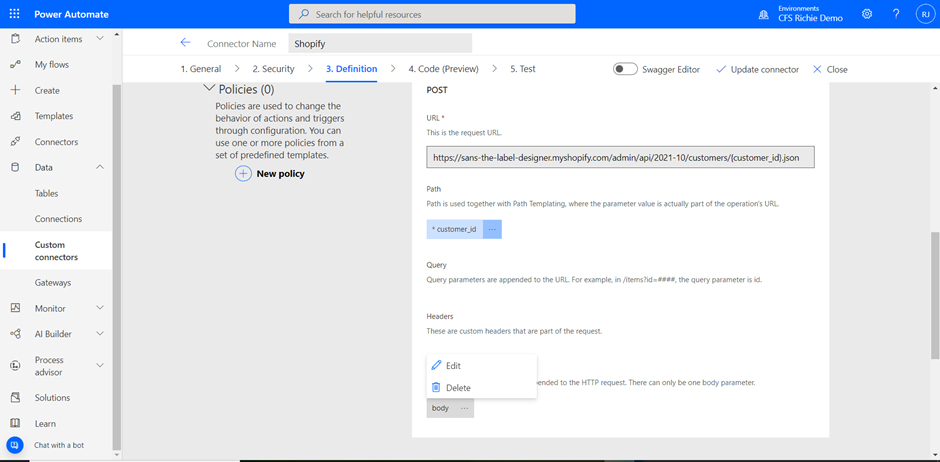Click the Templates label in the sidebar
Viewport: 940px width, 462px height.
point(54,116)
